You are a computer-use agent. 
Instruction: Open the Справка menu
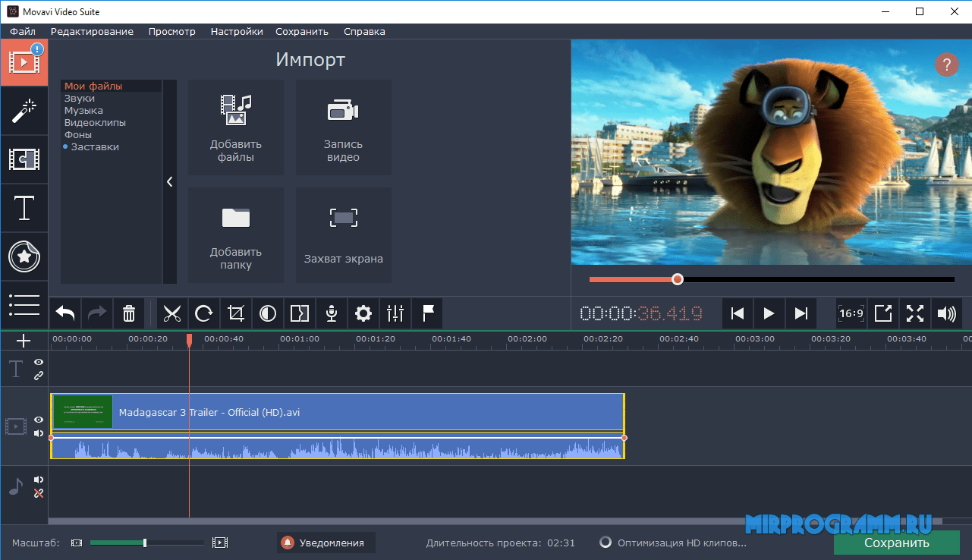coord(364,31)
